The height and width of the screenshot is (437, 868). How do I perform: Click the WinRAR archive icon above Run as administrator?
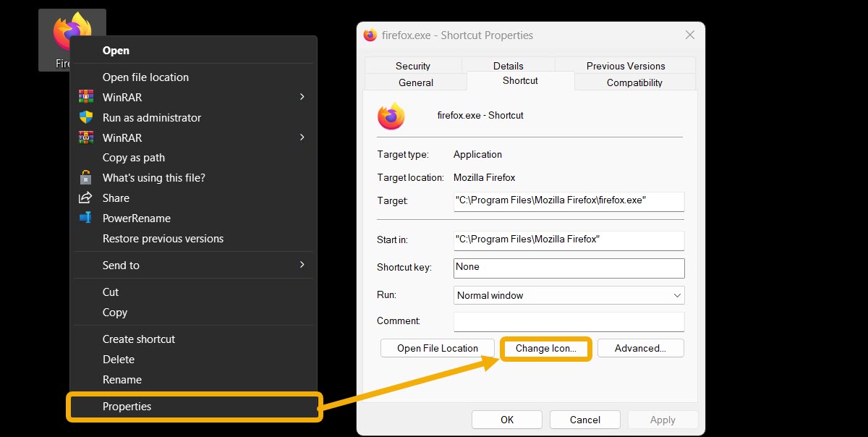(86, 96)
